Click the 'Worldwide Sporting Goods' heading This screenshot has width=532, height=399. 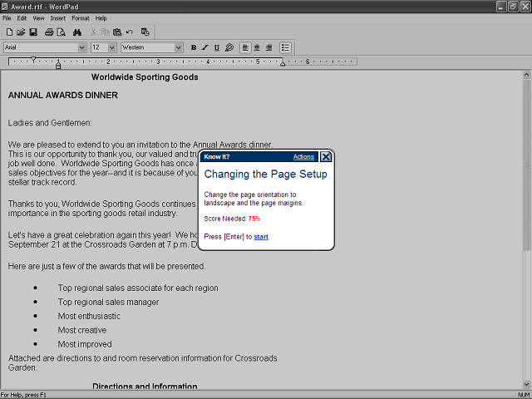145,77
